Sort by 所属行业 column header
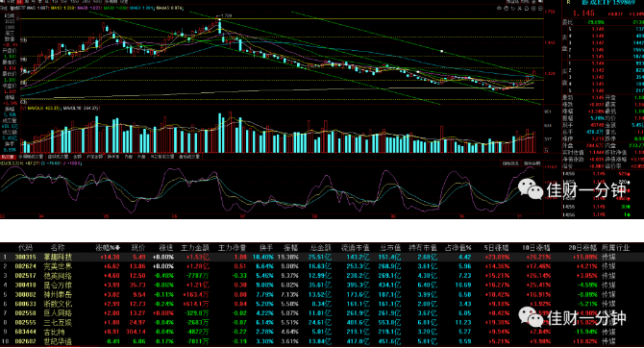The image size is (644, 348). pyautogui.click(x=615, y=248)
